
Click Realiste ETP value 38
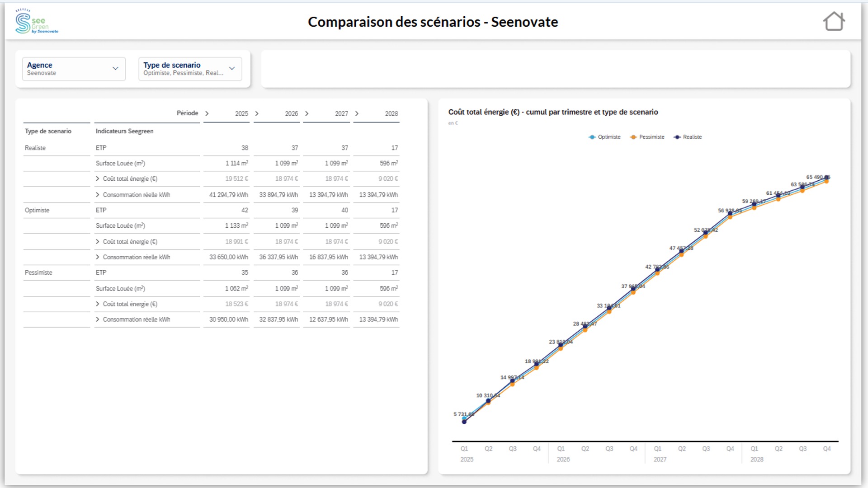pos(245,148)
